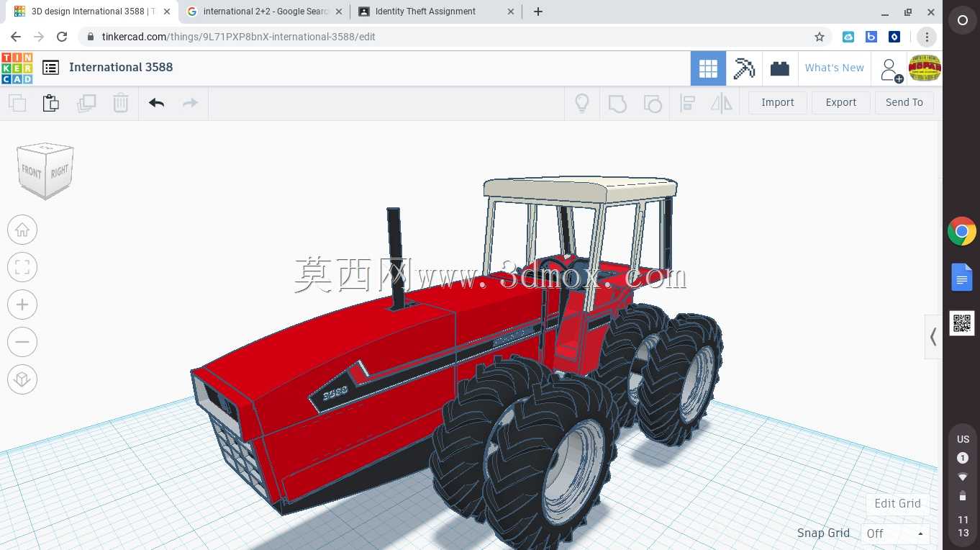
Task: Open a new browser tab
Action: point(538,12)
